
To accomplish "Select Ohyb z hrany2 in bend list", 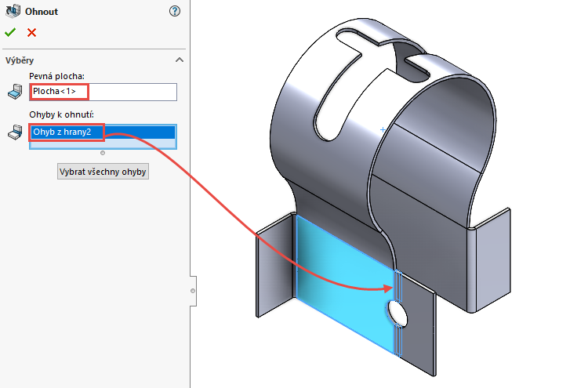I will point(103,132).
